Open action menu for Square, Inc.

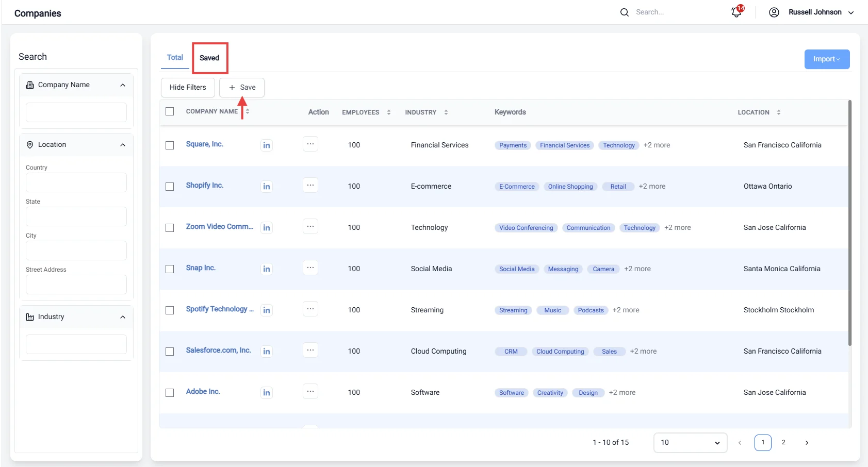coord(310,144)
